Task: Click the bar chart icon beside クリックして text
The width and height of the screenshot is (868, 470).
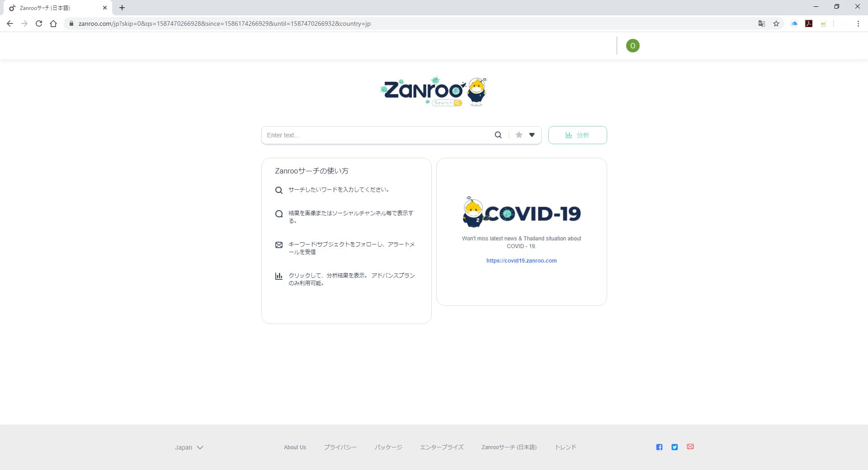Action: click(279, 276)
